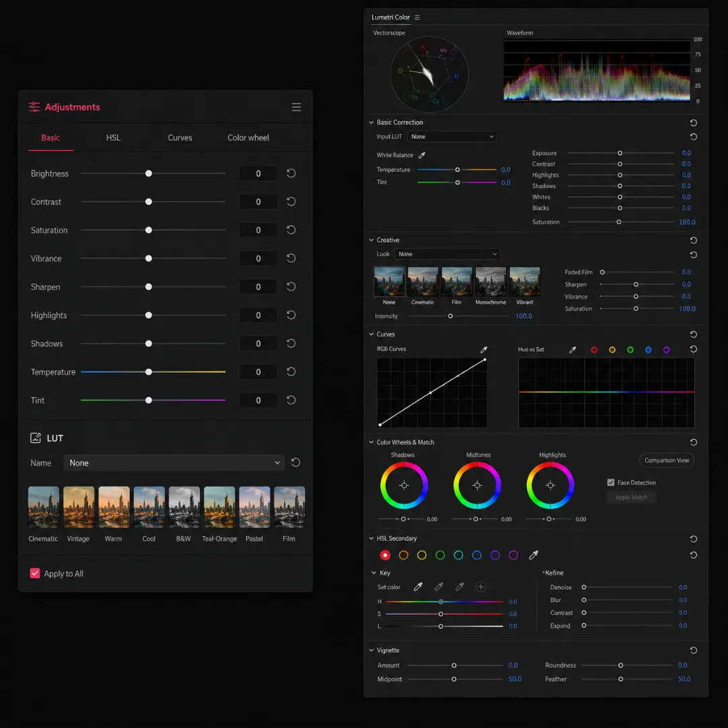Switch to the Color wheel tab
The width and height of the screenshot is (728, 728).
pos(248,138)
